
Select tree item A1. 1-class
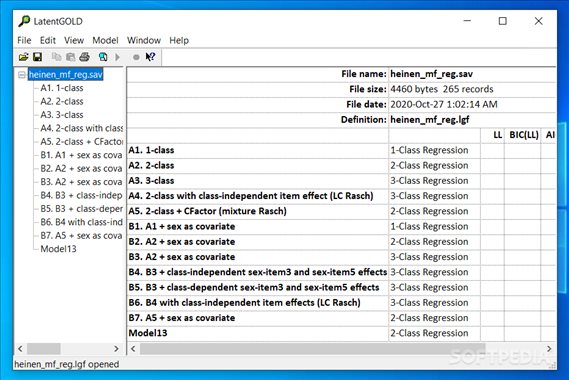[x=62, y=88]
